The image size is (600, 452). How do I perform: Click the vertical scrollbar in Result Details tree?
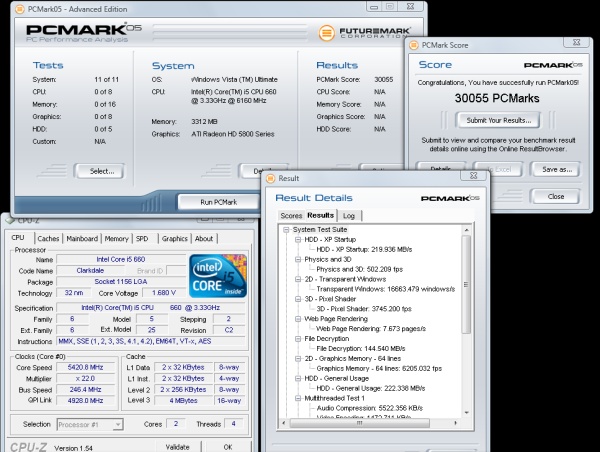[x=466, y=284]
